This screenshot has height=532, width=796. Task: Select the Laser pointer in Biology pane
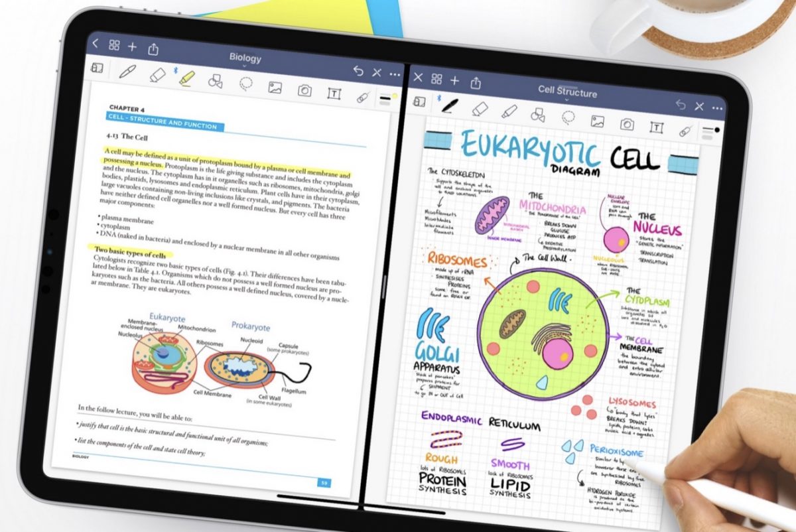[x=362, y=96]
